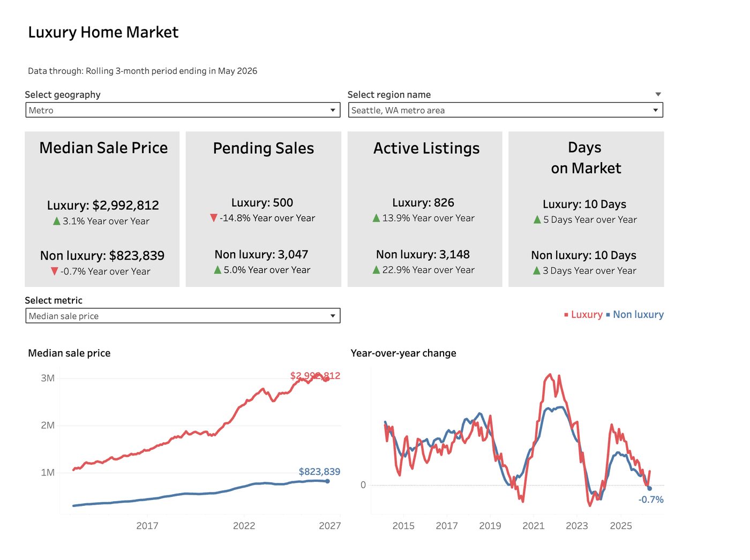Click green triangle beside 5 Days Year over Year
Viewport: 750px width, 560px height.
[x=537, y=220]
